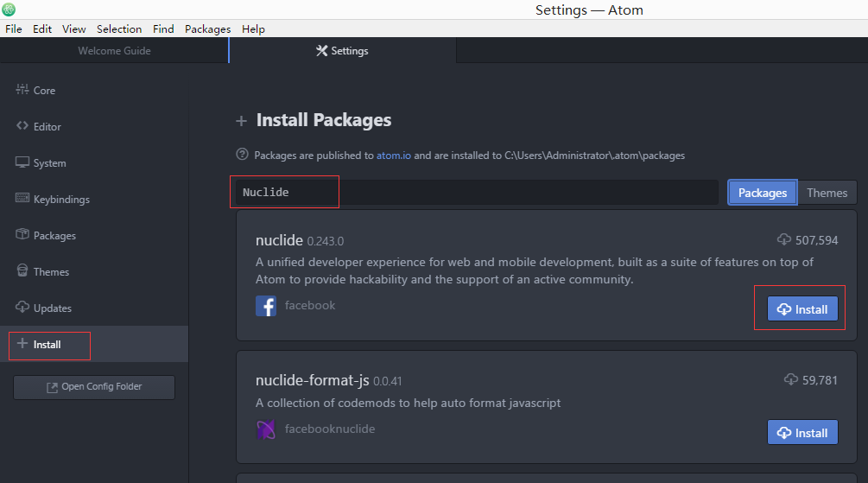Click the nuclide-format-js package title
This screenshot has height=483, width=868.
pyautogui.click(x=312, y=380)
